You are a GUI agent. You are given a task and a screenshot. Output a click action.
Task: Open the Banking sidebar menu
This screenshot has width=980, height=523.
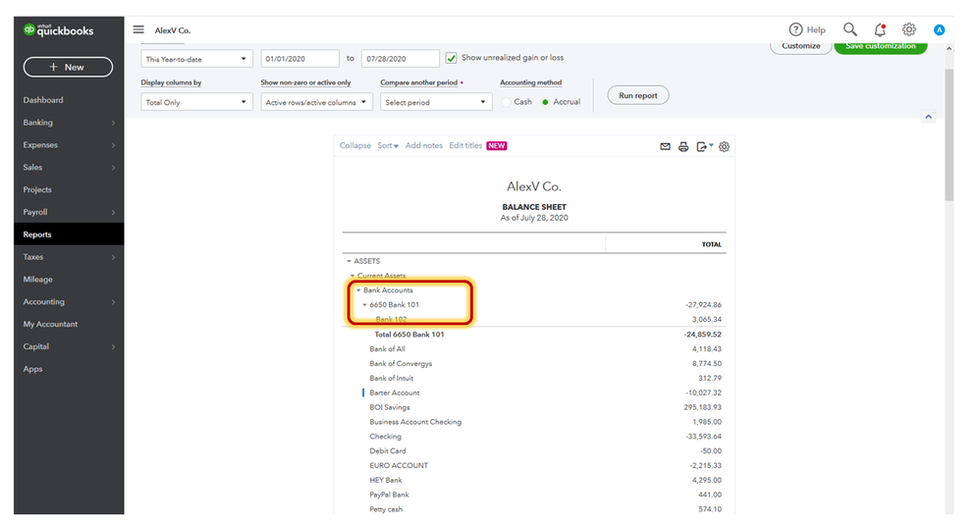(x=38, y=123)
